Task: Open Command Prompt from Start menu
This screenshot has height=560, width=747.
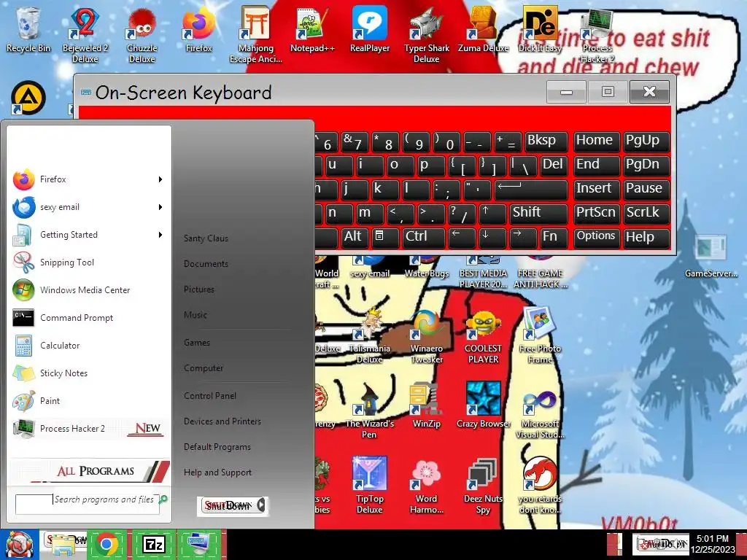Action: [x=89, y=318]
